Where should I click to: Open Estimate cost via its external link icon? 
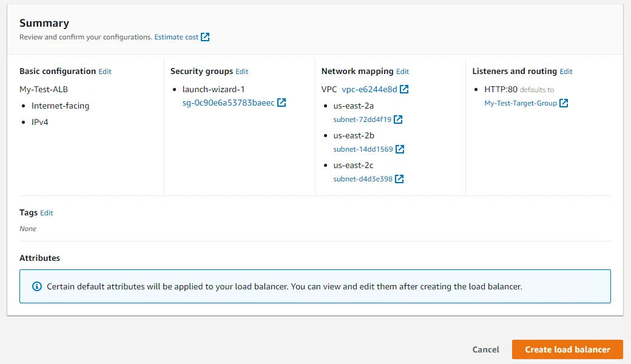(204, 36)
